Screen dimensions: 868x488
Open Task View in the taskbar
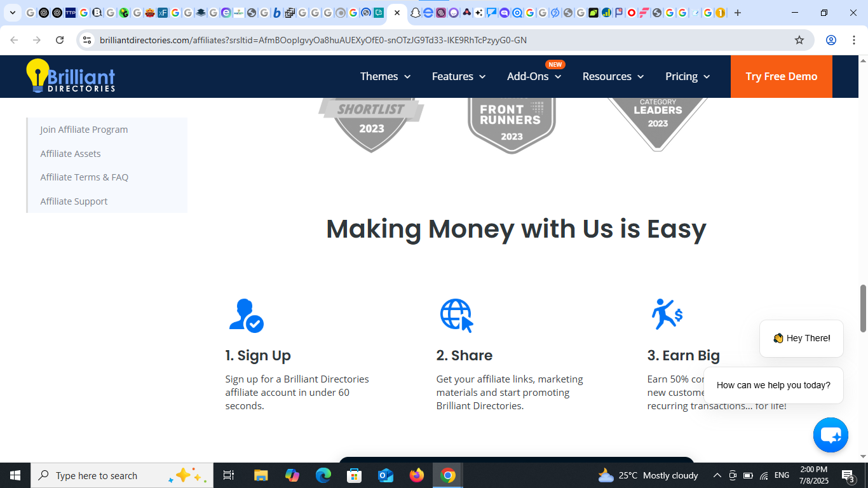pos(229,475)
